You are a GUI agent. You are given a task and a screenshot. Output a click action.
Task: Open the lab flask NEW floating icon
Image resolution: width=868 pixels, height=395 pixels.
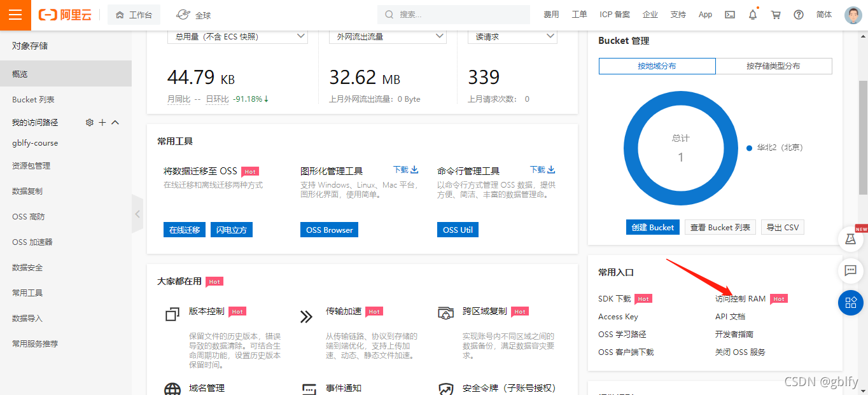[851, 239]
